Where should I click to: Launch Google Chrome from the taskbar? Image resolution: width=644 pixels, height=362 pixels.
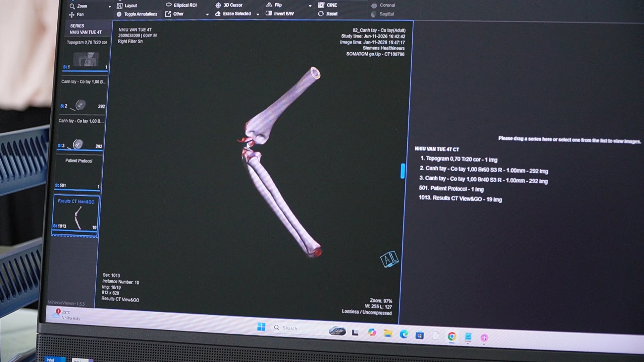point(452,336)
